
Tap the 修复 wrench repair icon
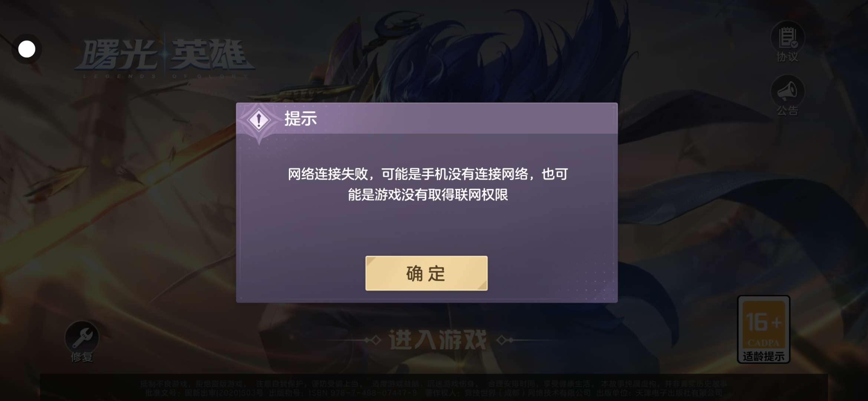82,337
